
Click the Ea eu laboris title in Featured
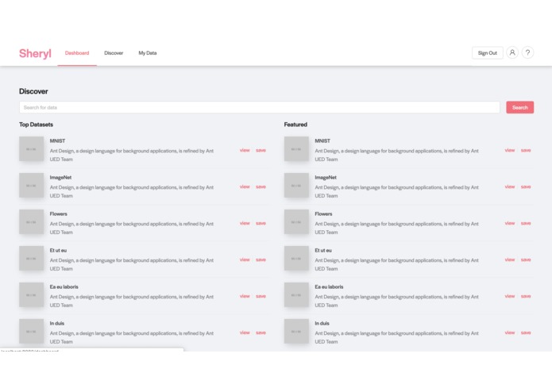coord(329,287)
